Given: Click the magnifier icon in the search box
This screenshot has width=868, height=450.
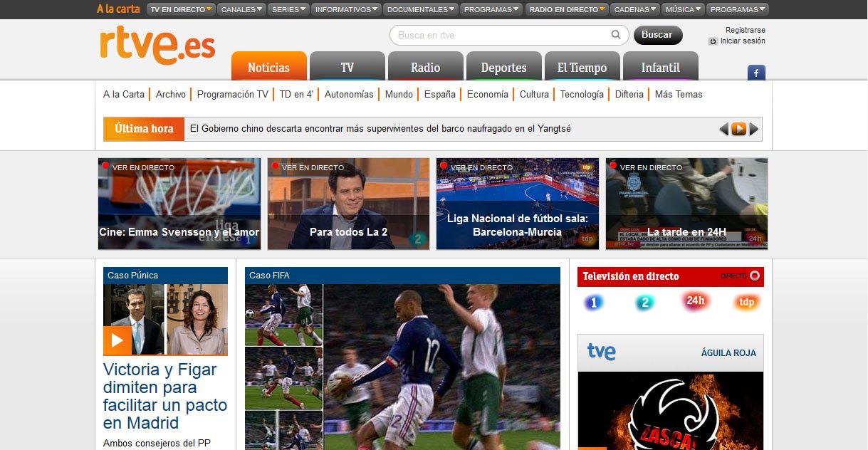Looking at the screenshot, I should (616, 35).
